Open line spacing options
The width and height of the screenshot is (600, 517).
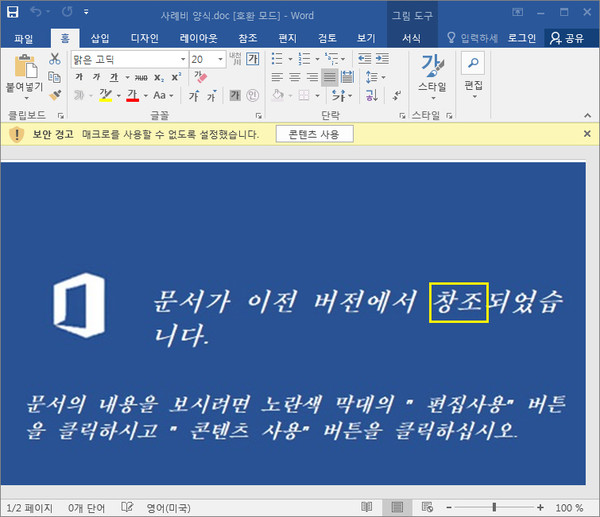tap(375, 77)
